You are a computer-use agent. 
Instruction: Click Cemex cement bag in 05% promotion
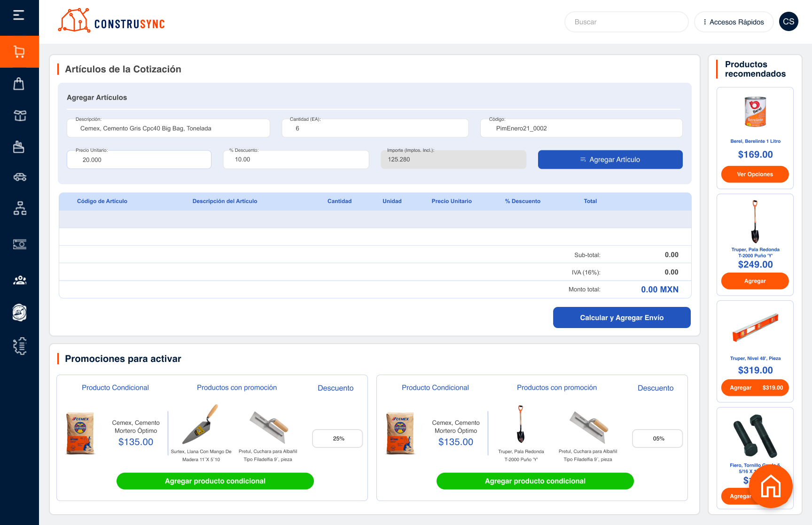click(x=400, y=433)
